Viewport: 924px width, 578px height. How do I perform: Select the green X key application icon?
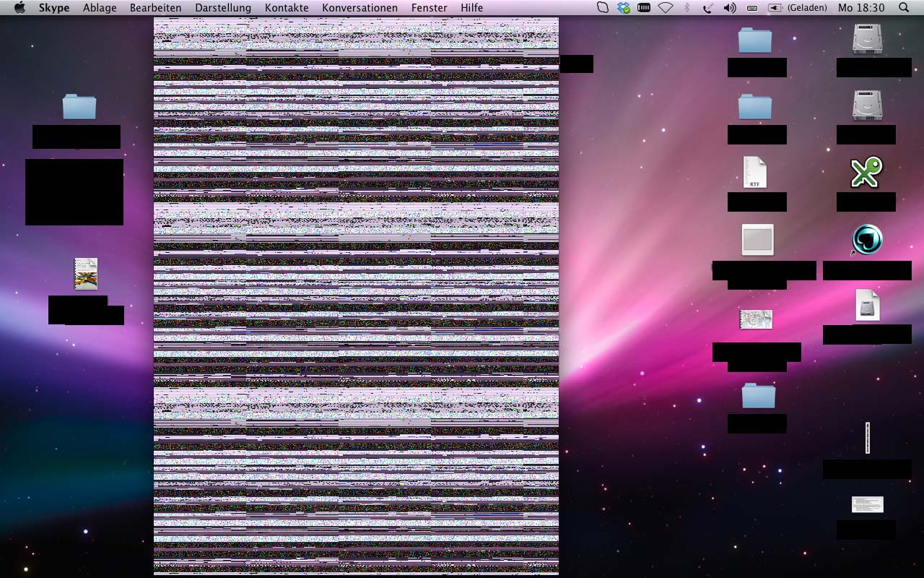pyautogui.click(x=866, y=173)
